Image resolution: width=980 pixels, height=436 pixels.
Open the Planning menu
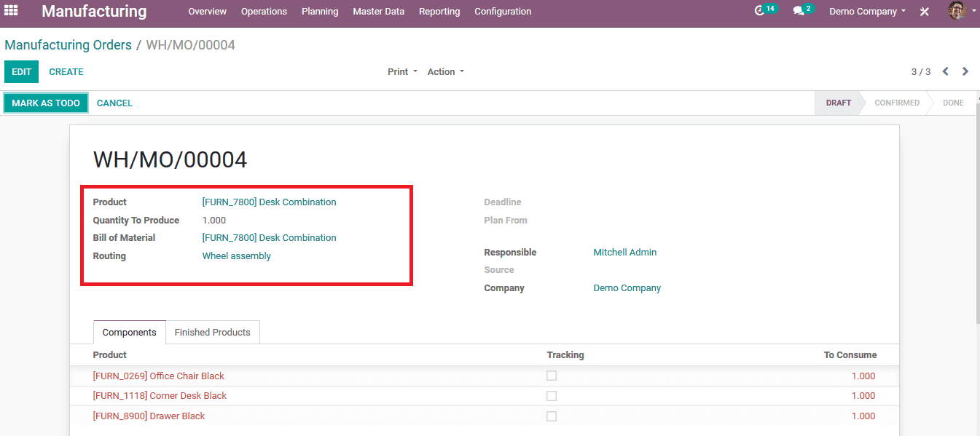[320, 12]
